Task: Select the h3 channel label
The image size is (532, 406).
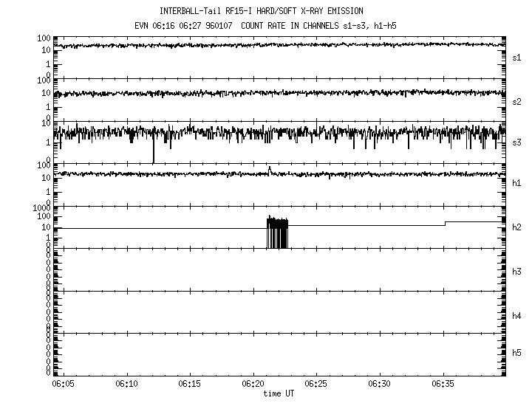Action: (517, 271)
